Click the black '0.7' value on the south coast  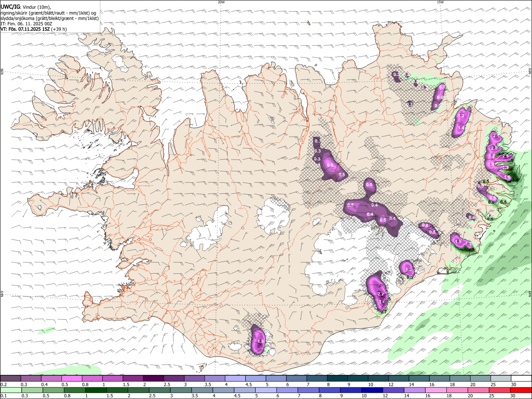tap(384, 312)
